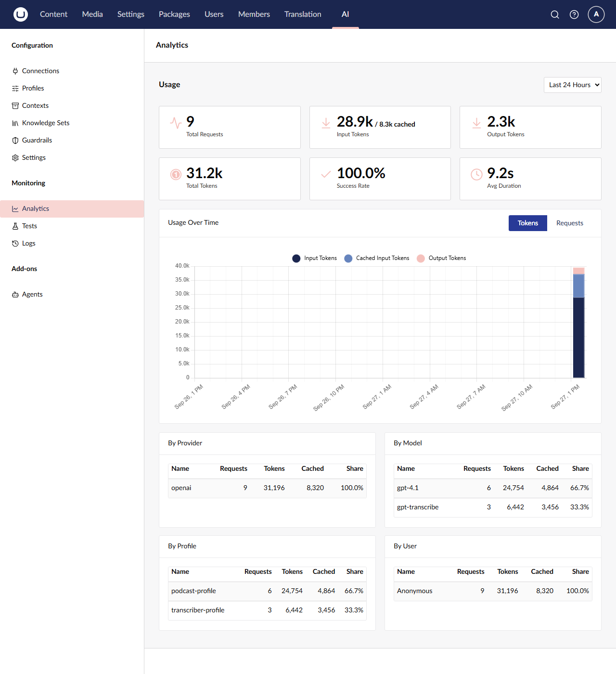616x674 pixels.
Task: Click the podcast-profile row
Action: pos(267,591)
